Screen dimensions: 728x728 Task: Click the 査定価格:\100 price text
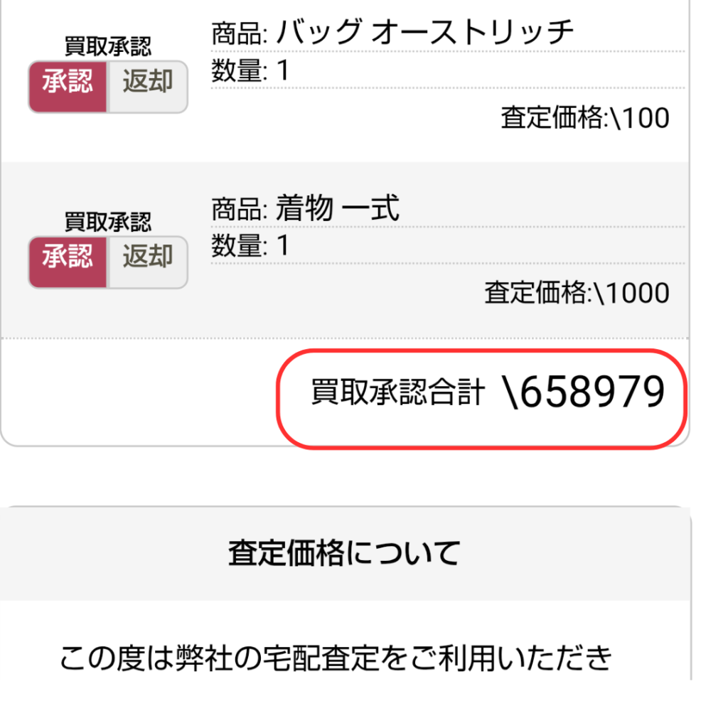(585, 117)
